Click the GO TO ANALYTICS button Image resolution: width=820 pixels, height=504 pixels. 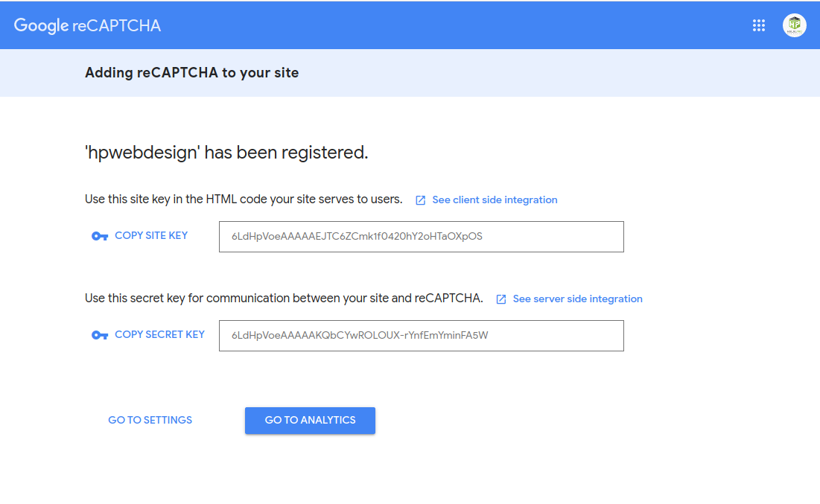(x=310, y=421)
